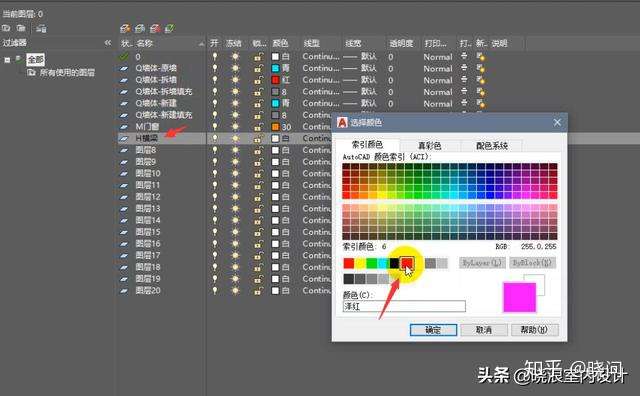Toggle freeze sun icon for Q墙体-原墙
The height and width of the screenshot is (396, 640).
pos(235,69)
